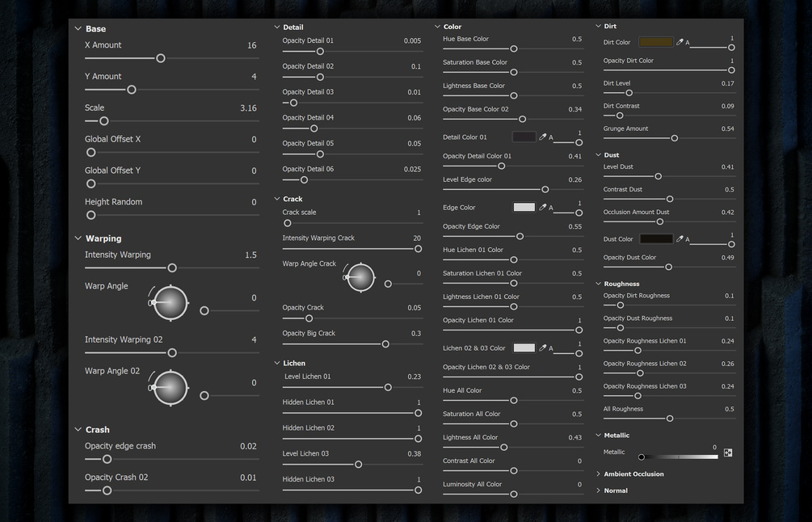Click the Saturation Lichen 01 Color label
The width and height of the screenshot is (812, 522).
click(482, 273)
